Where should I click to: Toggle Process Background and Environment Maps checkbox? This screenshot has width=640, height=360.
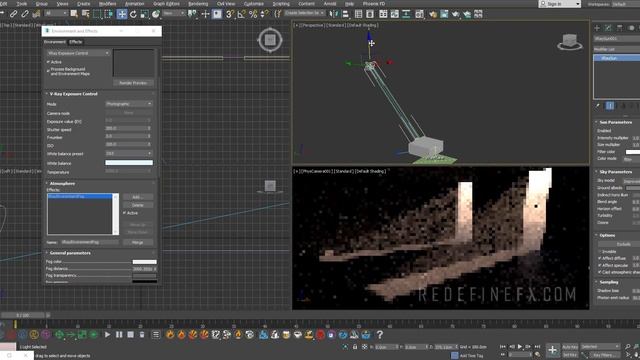pos(48,71)
